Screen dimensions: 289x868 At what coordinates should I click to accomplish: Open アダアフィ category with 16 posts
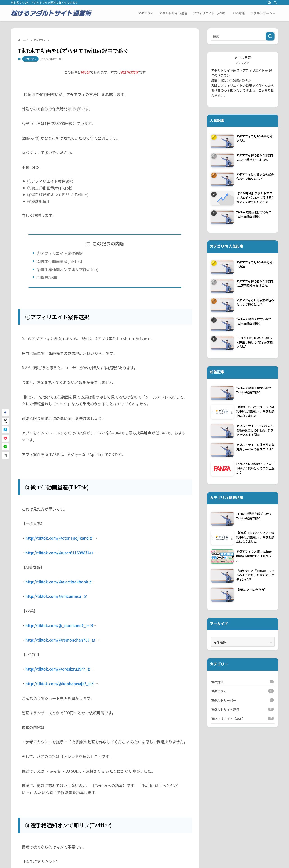click(x=242, y=691)
